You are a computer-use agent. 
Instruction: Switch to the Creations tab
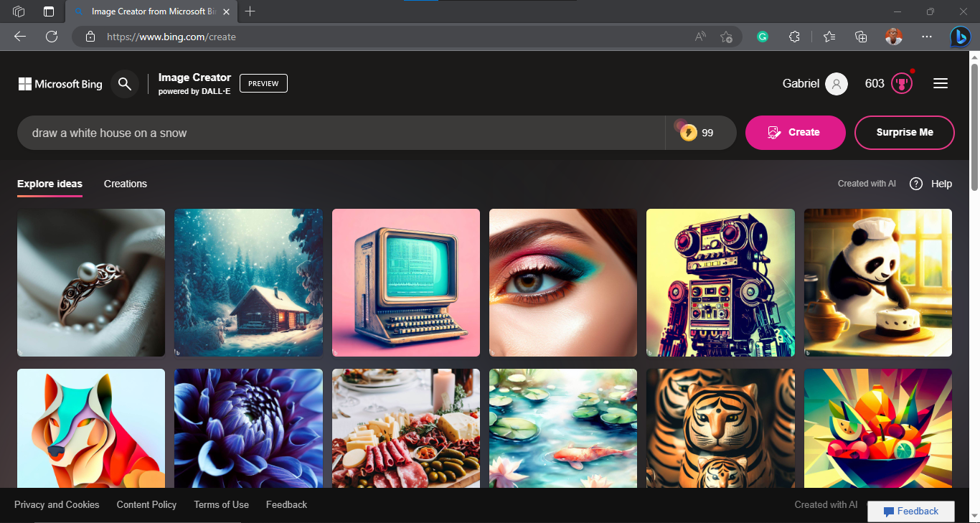(x=126, y=184)
